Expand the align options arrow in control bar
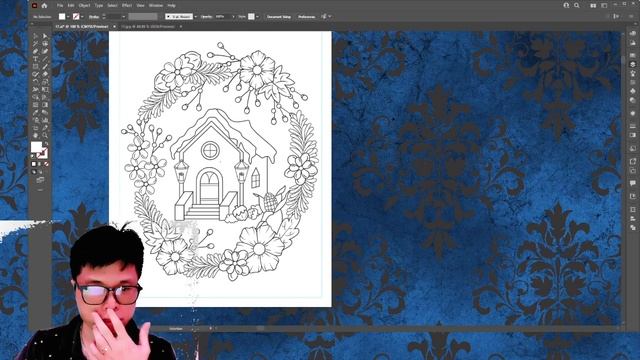640x360 pixels. [330, 16]
